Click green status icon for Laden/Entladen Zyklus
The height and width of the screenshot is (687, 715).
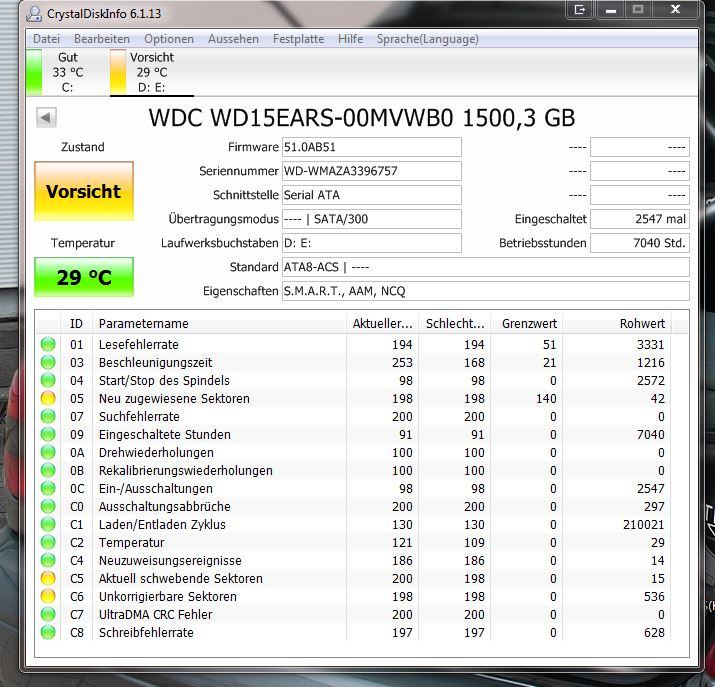(48, 524)
